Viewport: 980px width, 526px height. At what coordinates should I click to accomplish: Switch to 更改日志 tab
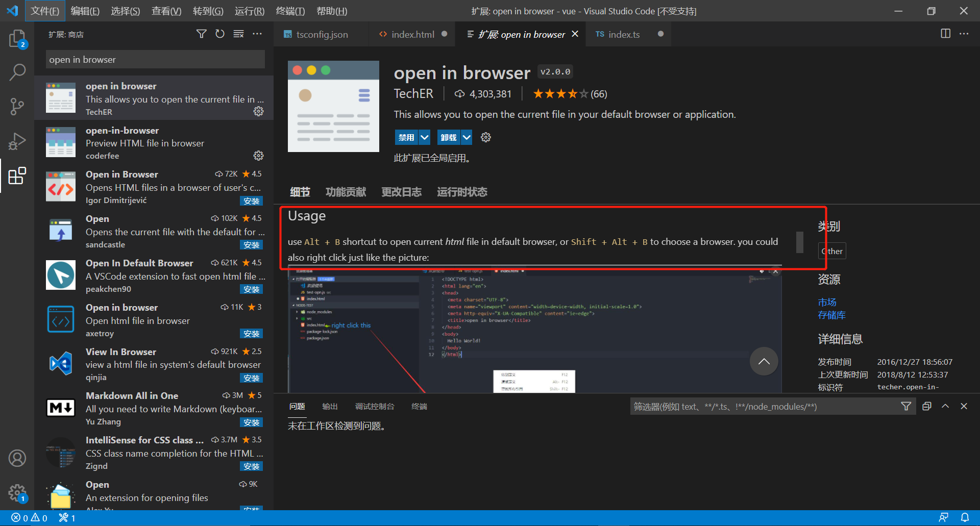[x=401, y=192]
